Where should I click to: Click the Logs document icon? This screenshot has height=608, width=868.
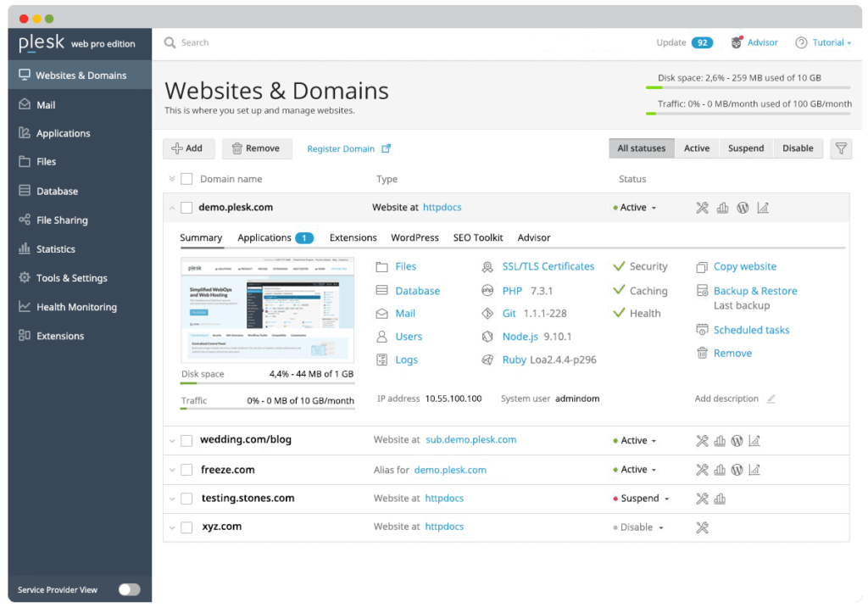point(382,360)
